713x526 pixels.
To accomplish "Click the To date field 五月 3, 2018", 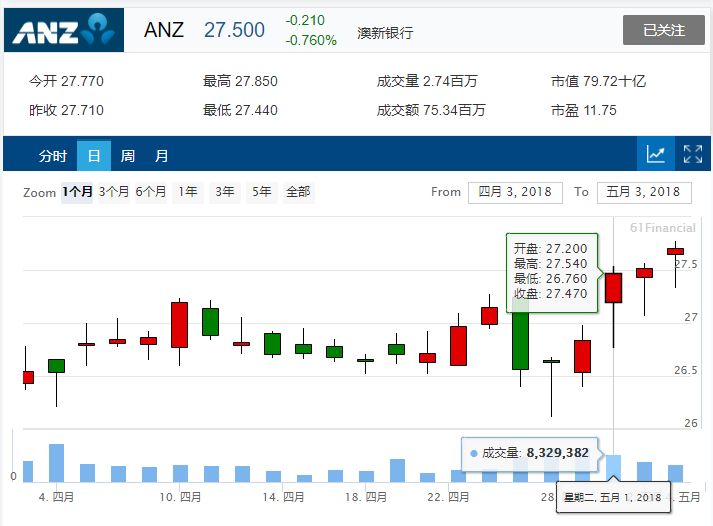I will click(644, 192).
